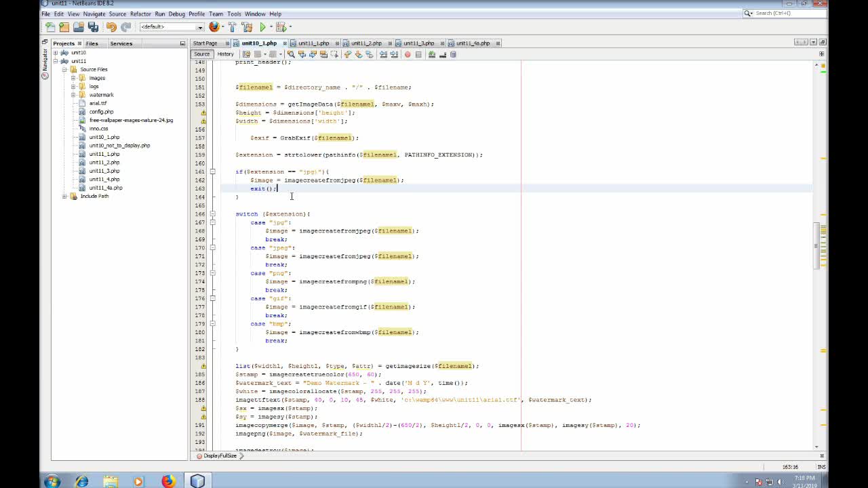Screen dimensions: 868x488
Task: Expand the images folder
Action: point(73,78)
